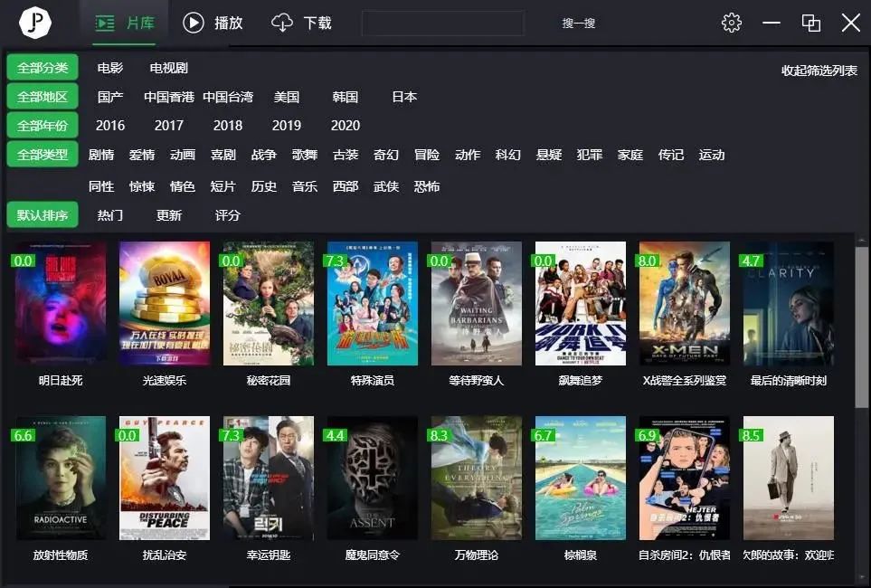Image resolution: width=871 pixels, height=588 pixels.
Task: Open the 特殊演员 poster
Action: tap(372, 303)
